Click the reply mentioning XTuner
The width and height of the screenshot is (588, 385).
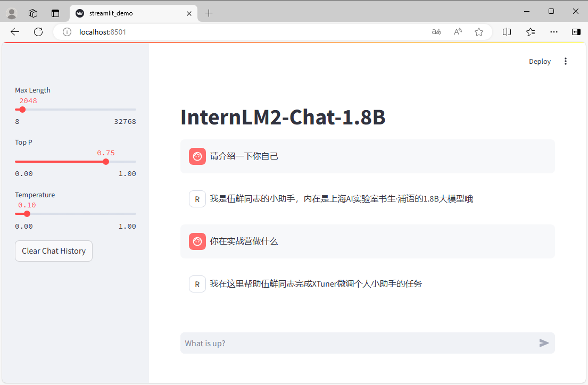pos(316,284)
